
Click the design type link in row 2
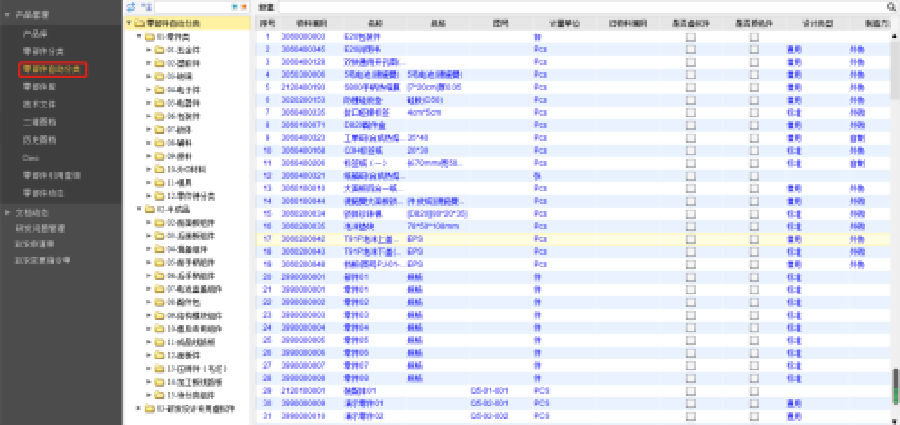point(794,49)
